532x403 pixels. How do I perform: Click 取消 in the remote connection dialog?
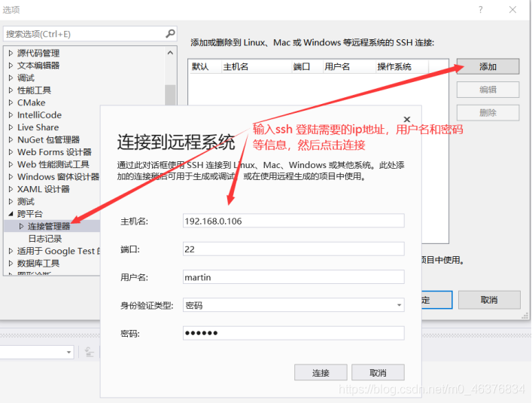coord(378,373)
